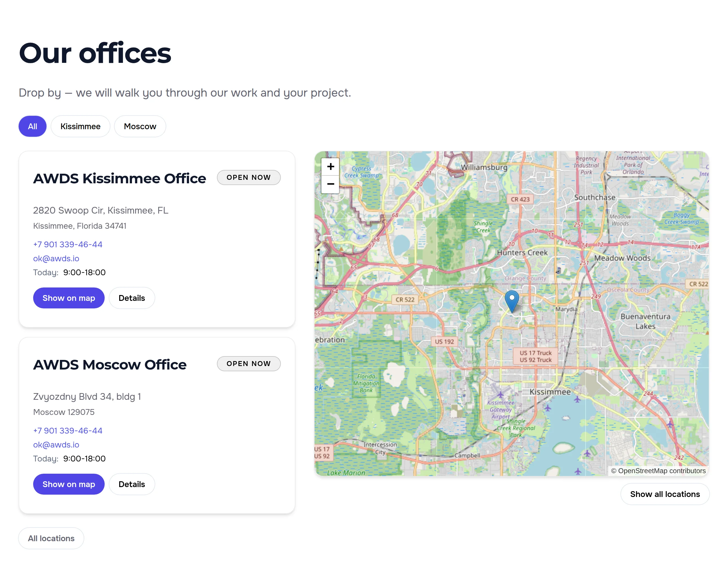Show Moscow Office on map
This screenshot has height=586, width=728.
[69, 484]
